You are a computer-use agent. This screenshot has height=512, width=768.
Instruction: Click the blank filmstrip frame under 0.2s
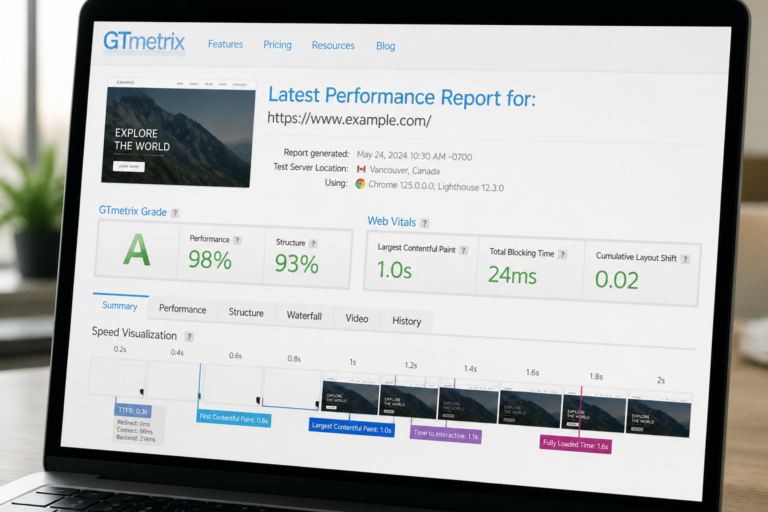[x=118, y=376]
